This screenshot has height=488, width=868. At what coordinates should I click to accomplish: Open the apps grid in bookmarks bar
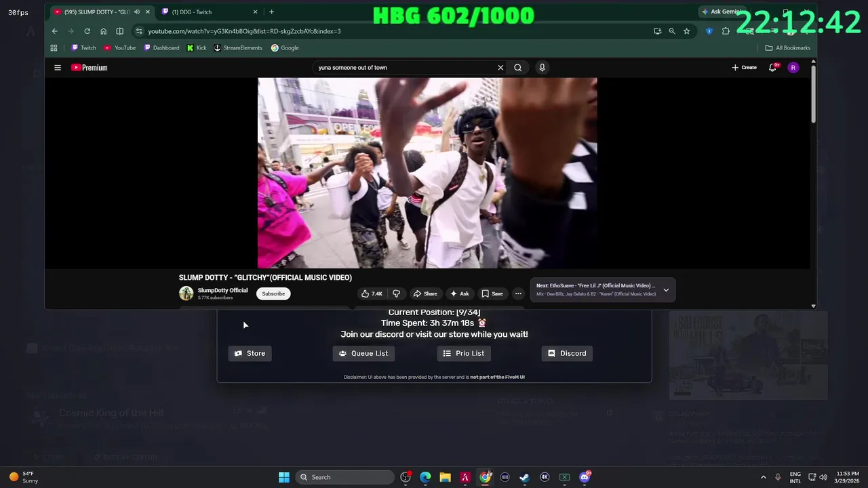point(54,48)
